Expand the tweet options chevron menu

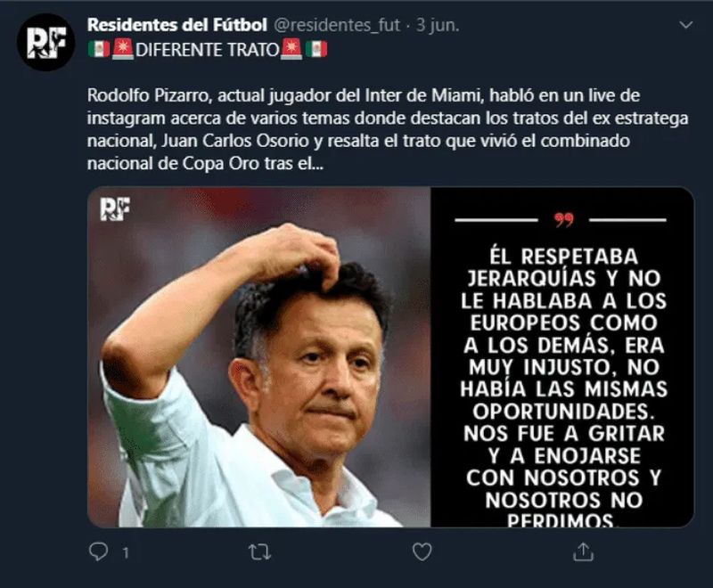pos(683,26)
